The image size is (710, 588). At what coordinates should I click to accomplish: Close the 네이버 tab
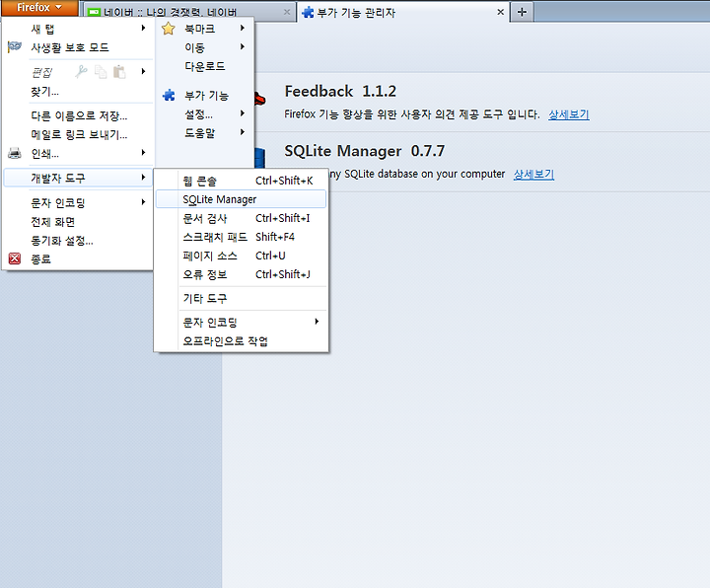click(x=287, y=12)
